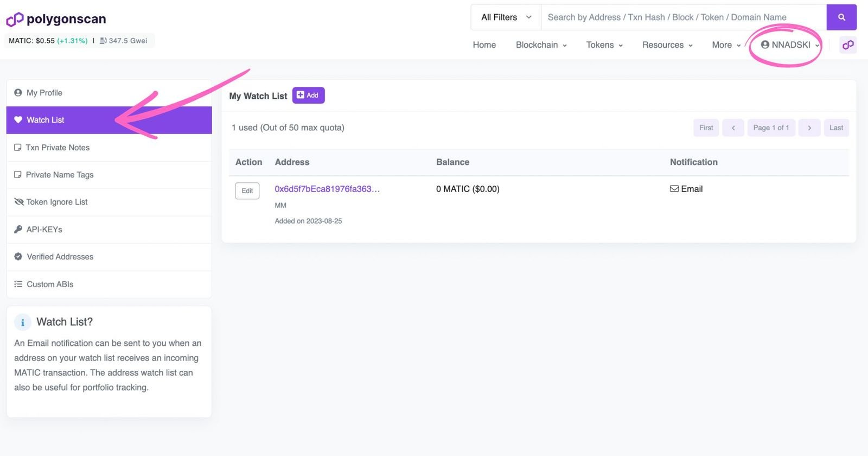The height and width of the screenshot is (456, 868).
Task: Expand the Blockchain menu
Action: pos(541,45)
